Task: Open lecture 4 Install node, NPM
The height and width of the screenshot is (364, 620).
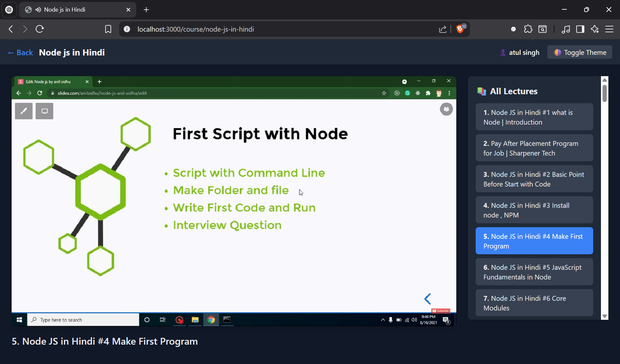Action: pos(534,210)
